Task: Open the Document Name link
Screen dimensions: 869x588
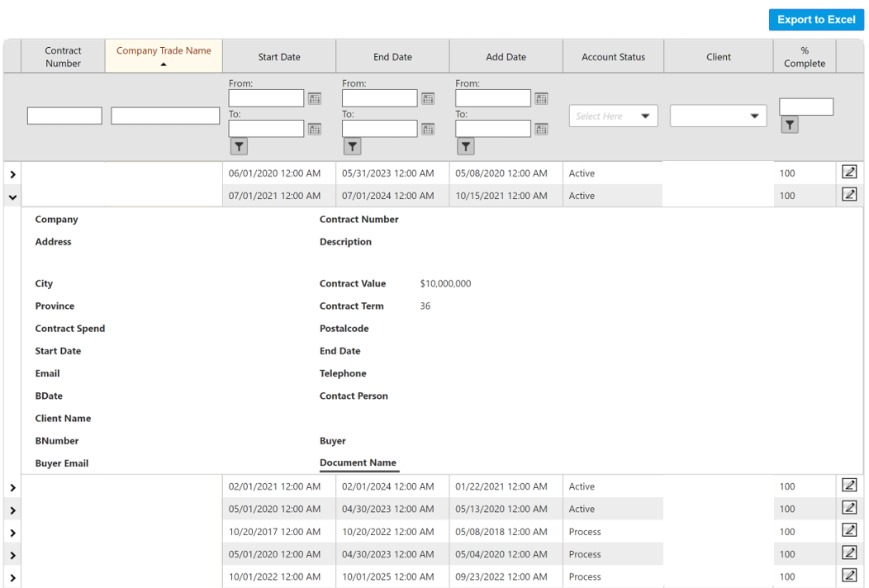Action: 359,462
